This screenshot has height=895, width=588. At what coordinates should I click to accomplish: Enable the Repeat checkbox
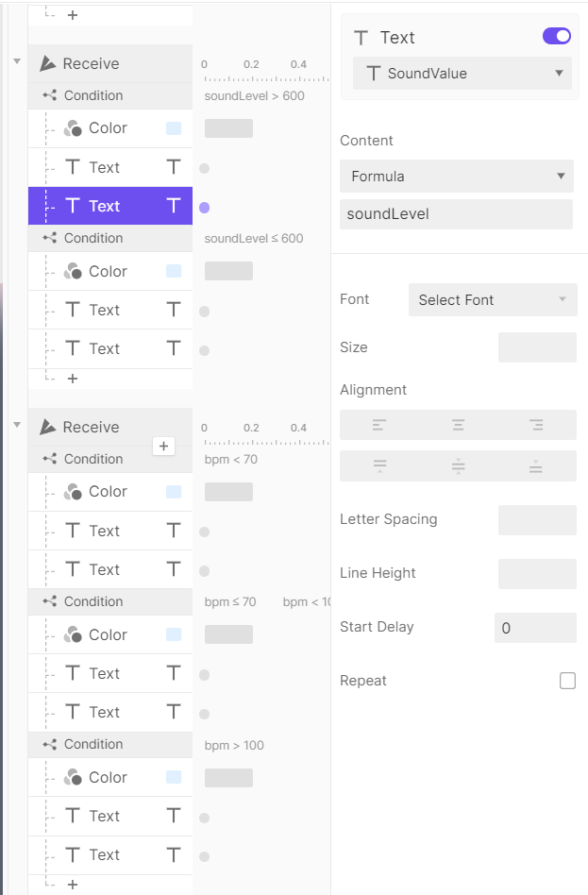coord(566,680)
